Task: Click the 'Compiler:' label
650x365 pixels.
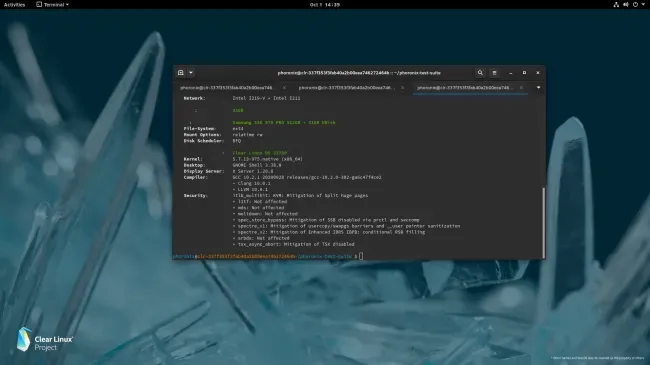Action: point(195,177)
